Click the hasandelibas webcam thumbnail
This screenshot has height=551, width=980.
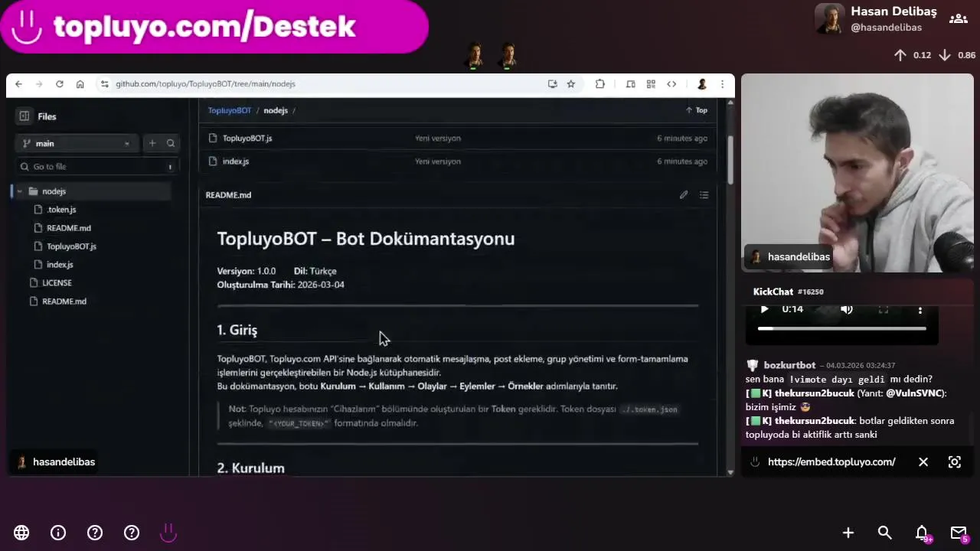pos(857,173)
